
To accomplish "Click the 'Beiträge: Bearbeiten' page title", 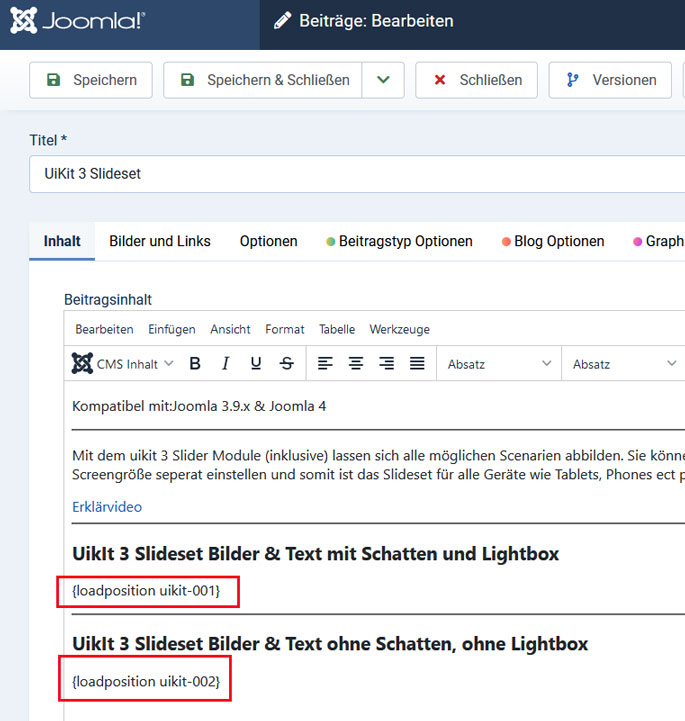I will pyautogui.click(x=377, y=21).
